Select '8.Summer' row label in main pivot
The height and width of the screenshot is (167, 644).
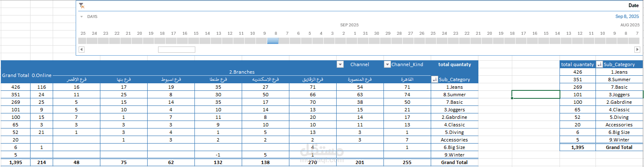click(455, 95)
